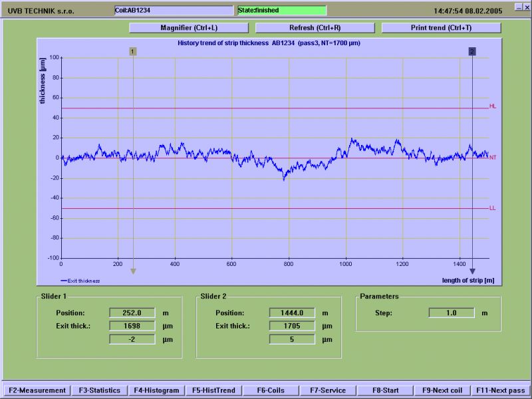
Task: Click F9-Next coil button
Action: tap(442, 390)
